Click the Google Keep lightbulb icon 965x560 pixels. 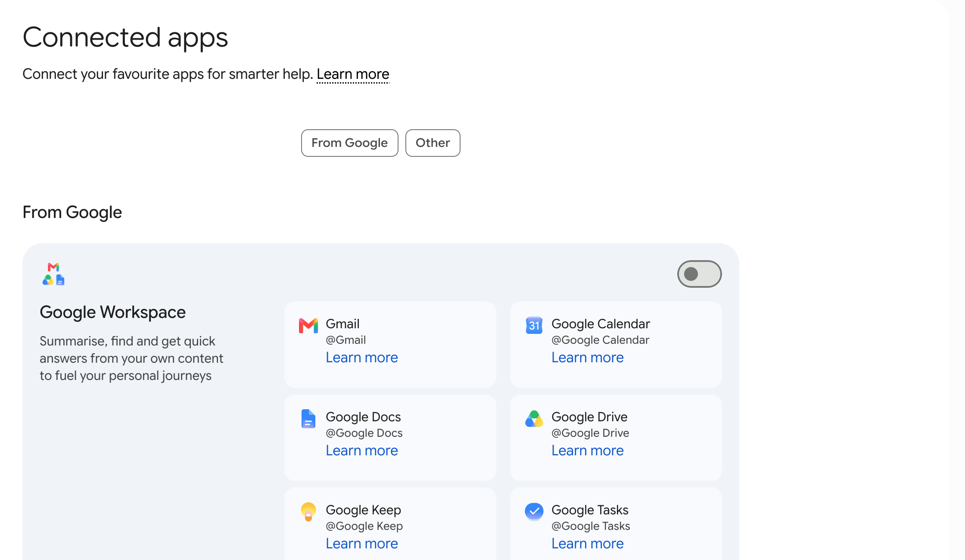[308, 512]
